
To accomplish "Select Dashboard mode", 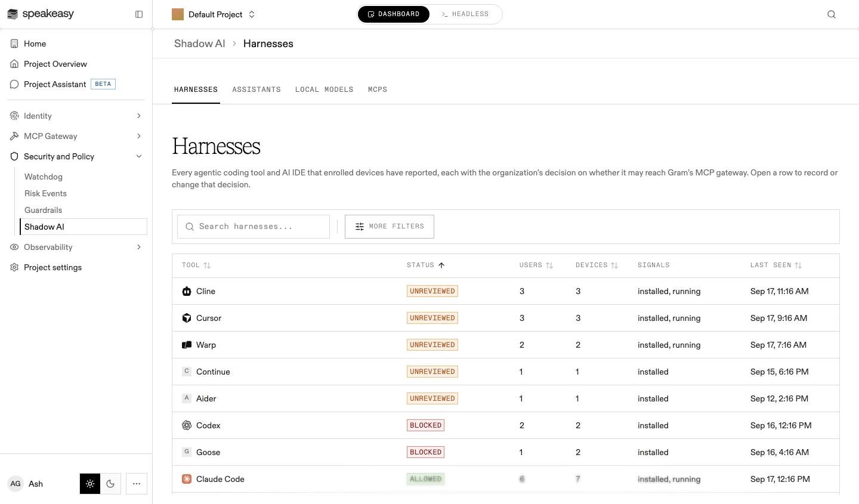I will click(x=394, y=14).
